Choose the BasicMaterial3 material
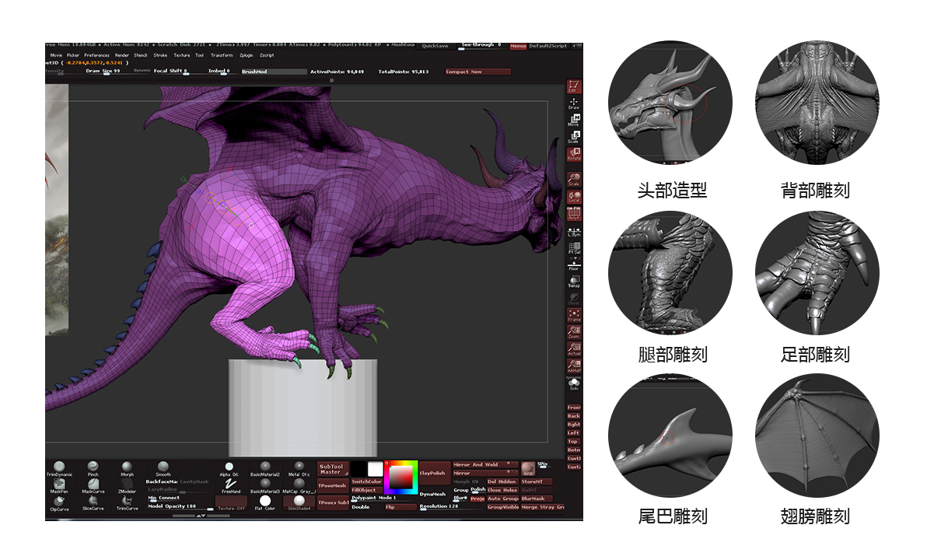The width and height of the screenshot is (941, 560). pyautogui.click(x=265, y=485)
